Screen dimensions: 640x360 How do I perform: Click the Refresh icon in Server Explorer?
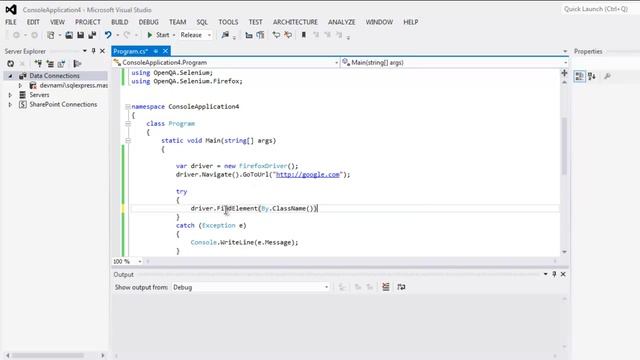[11, 64]
